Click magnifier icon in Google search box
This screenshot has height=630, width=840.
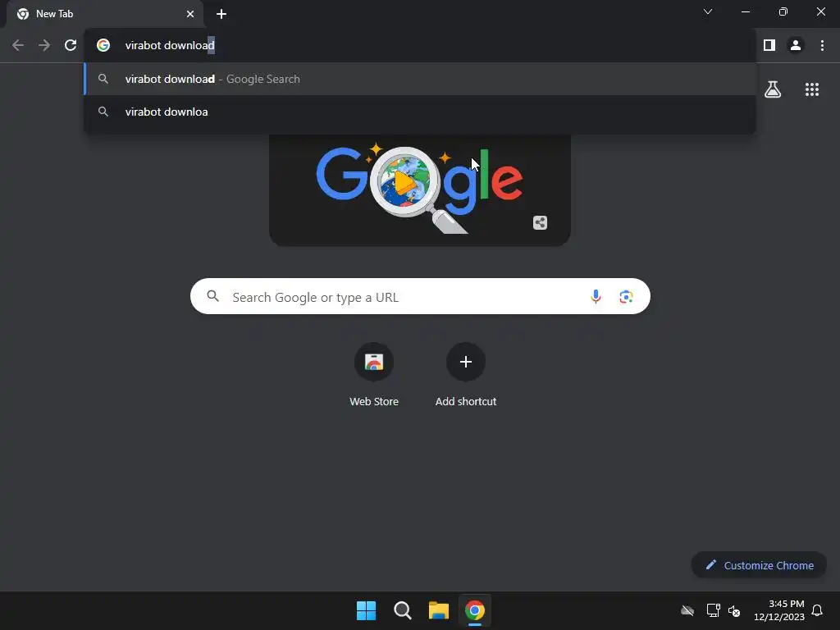click(x=212, y=295)
